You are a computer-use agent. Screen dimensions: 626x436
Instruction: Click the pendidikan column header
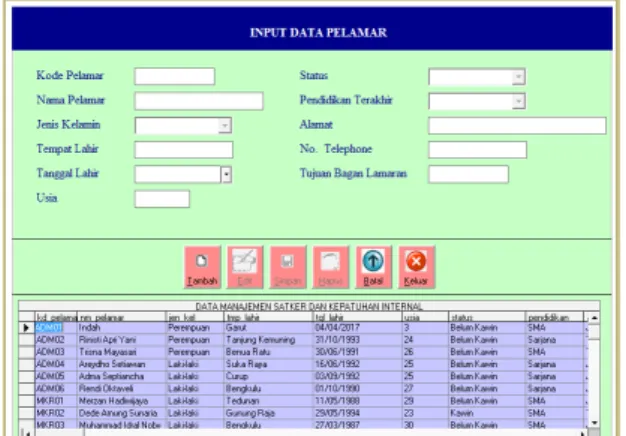click(x=555, y=317)
